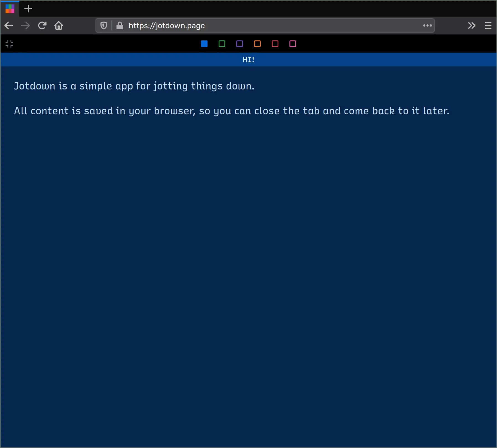This screenshot has width=497, height=448.
Task: Switch page color to orange
Action: [x=257, y=44]
